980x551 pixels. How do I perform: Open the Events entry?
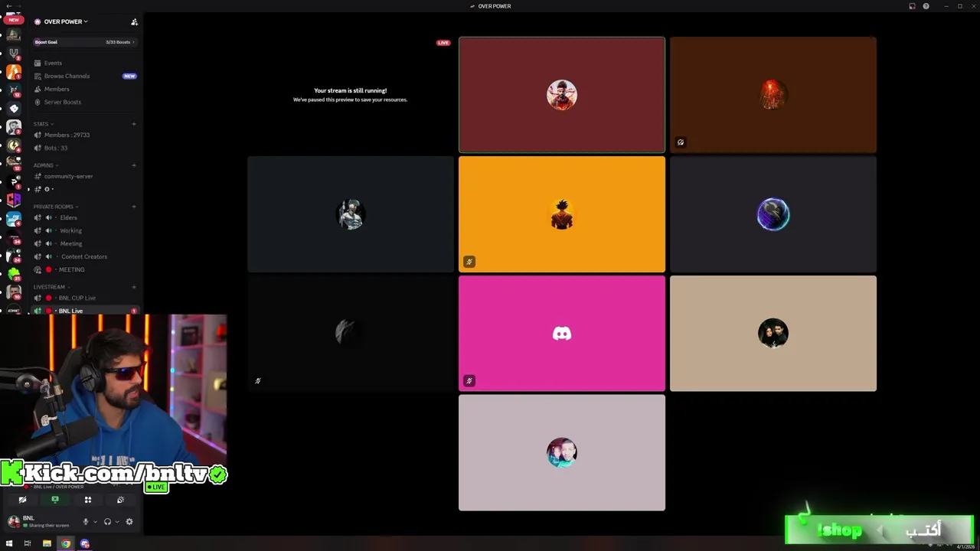(x=85, y=63)
